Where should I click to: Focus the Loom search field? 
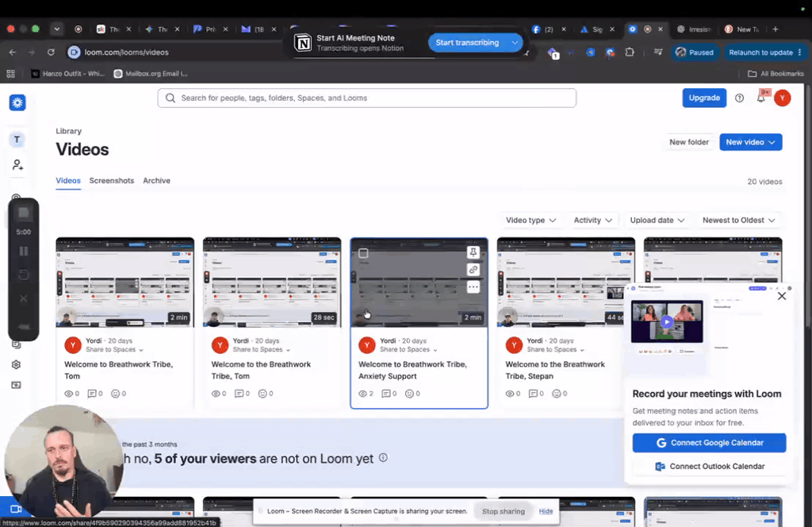(366, 98)
